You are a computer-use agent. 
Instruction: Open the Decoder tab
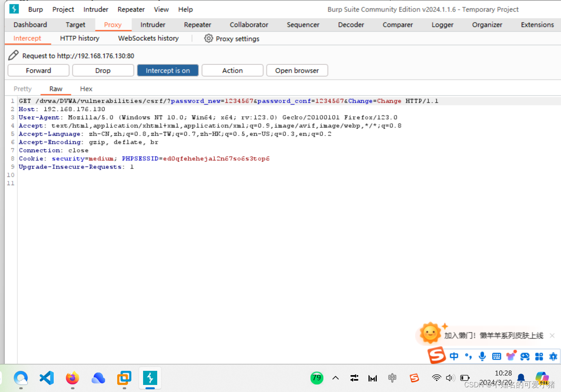(x=351, y=25)
